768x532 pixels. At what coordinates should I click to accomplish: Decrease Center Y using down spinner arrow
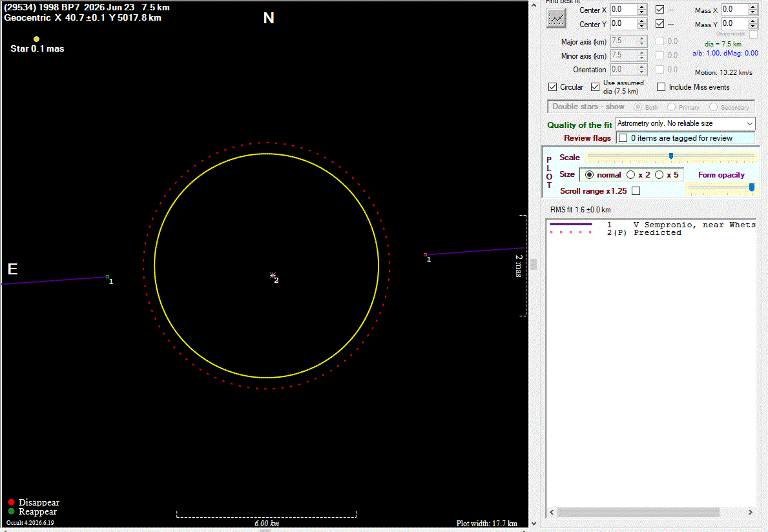[641, 26]
